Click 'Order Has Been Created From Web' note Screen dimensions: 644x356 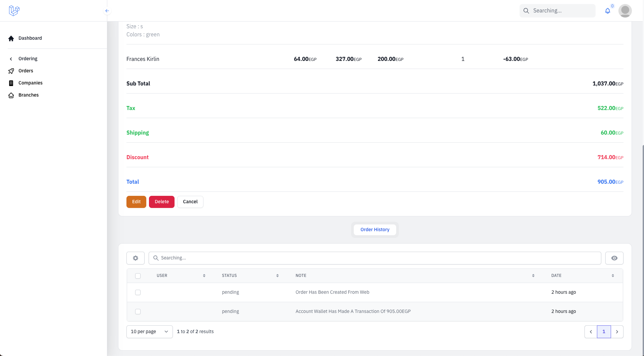point(332,292)
